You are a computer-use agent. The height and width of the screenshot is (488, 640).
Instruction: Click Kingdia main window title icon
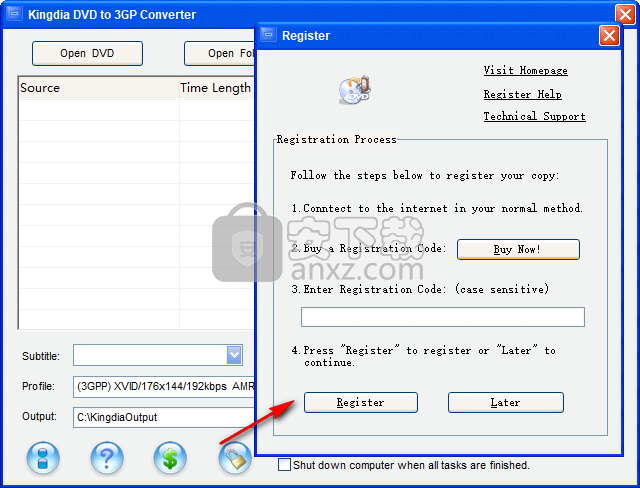coord(14,14)
